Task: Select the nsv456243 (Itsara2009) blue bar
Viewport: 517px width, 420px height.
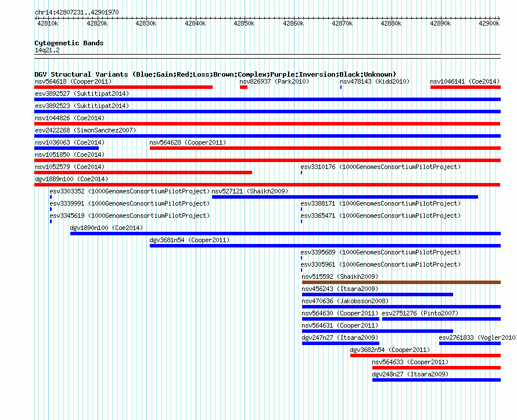Action: pyautogui.click(x=378, y=295)
